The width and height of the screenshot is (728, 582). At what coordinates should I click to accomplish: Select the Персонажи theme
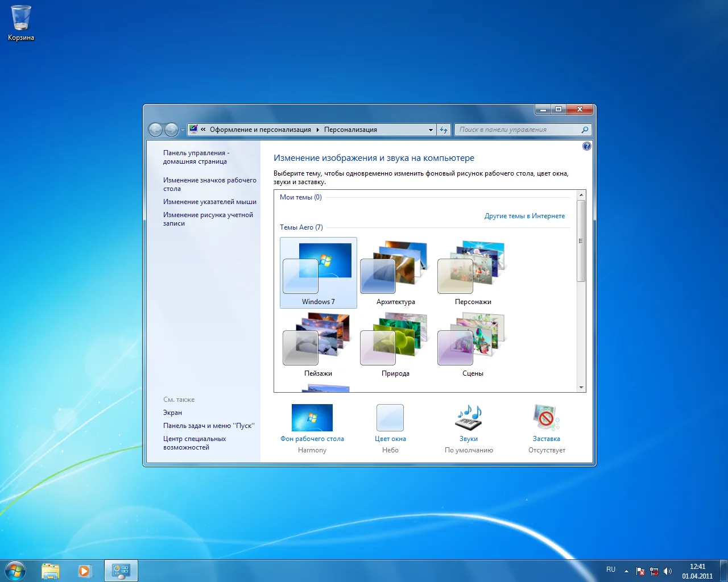pos(473,273)
